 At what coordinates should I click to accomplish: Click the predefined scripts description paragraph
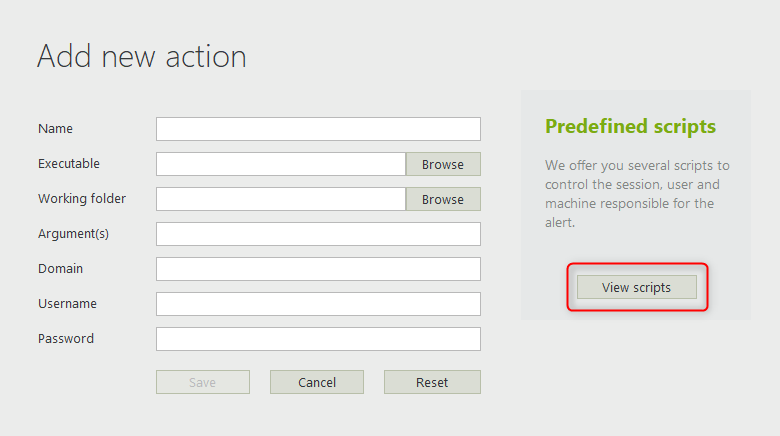637,193
